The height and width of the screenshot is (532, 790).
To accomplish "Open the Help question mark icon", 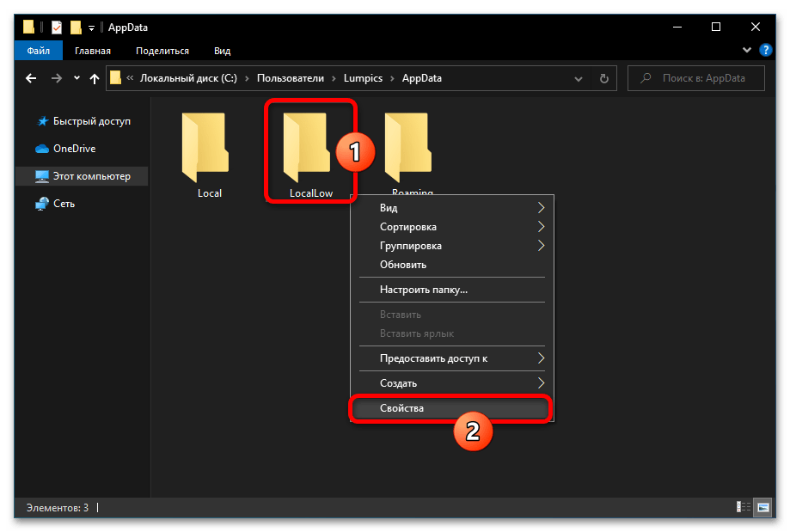I will [765, 51].
